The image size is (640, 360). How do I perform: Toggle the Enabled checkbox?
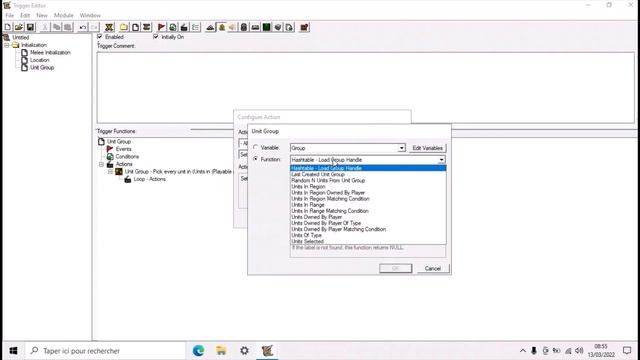click(100, 37)
